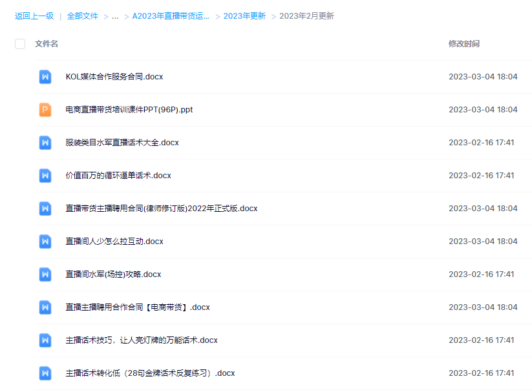Open file 电商直播带货培训课件PPT(96P).ppt
Screen dimensions: 532x392
[x=129, y=110]
